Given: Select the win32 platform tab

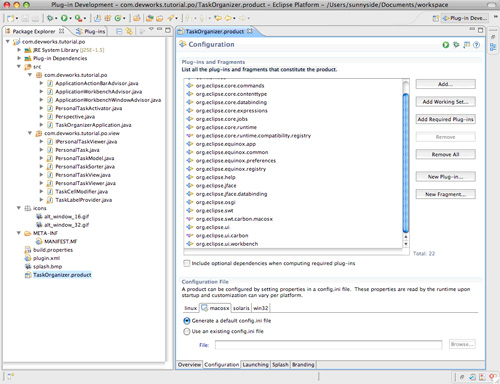Looking at the screenshot, I should pyautogui.click(x=260, y=308).
